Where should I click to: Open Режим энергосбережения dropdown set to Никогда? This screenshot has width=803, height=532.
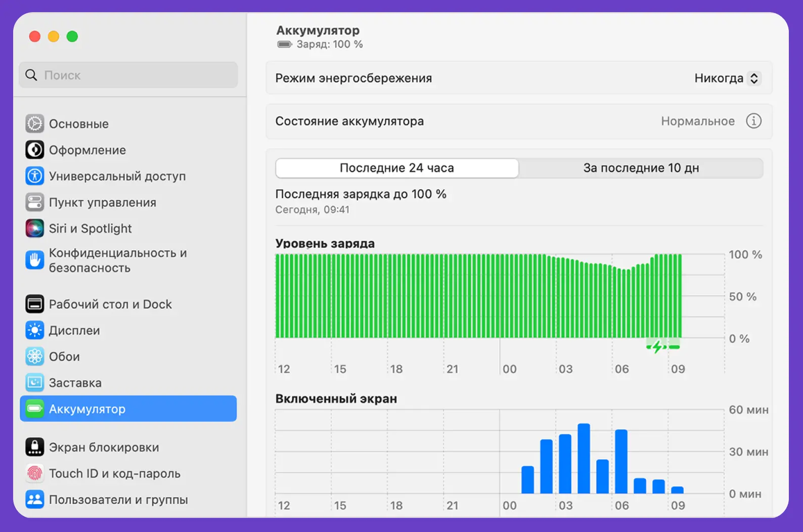click(728, 78)
